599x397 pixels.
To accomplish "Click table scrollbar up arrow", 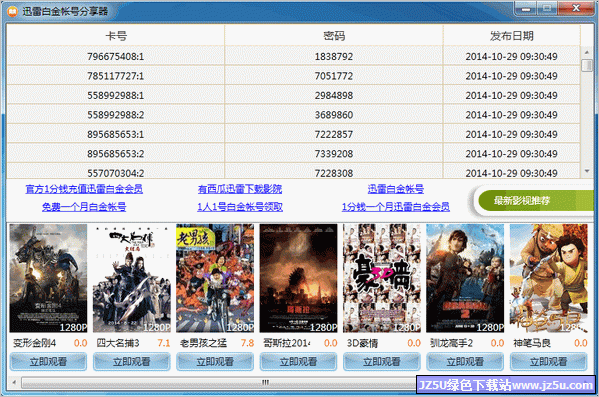I will (587, 52).
